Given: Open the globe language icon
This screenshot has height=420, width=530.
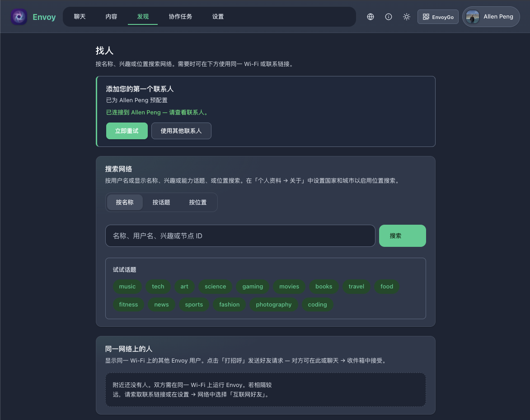Looking at the screenshot, I should [371, 17].
